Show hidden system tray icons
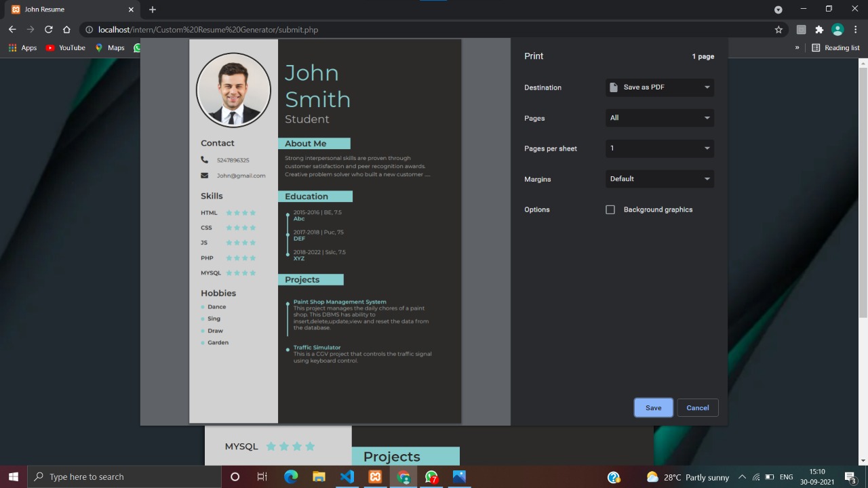Viewport: 868px width, 488px height. pos(742,477)
